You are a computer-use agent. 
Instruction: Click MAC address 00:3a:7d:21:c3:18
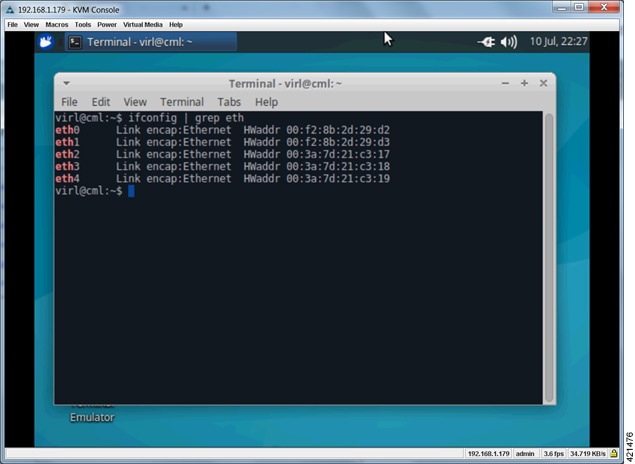click(338, 166)
